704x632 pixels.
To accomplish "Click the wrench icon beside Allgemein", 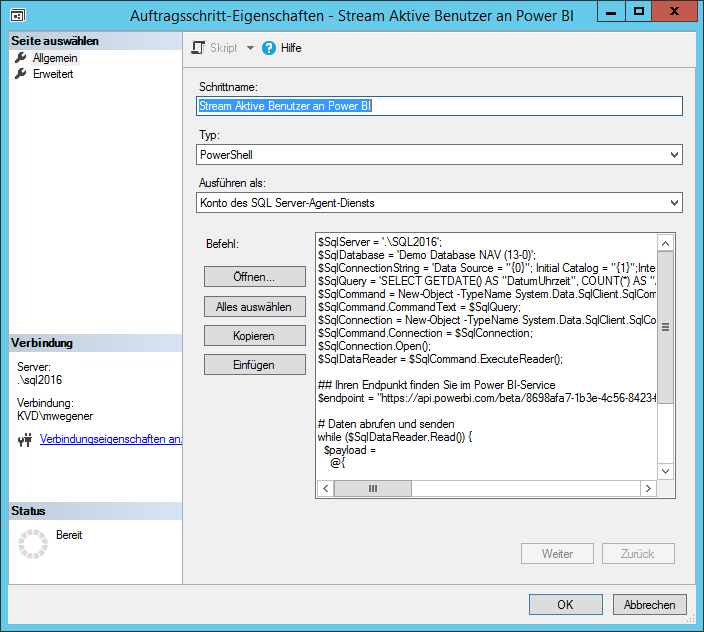I will (21, 57).
